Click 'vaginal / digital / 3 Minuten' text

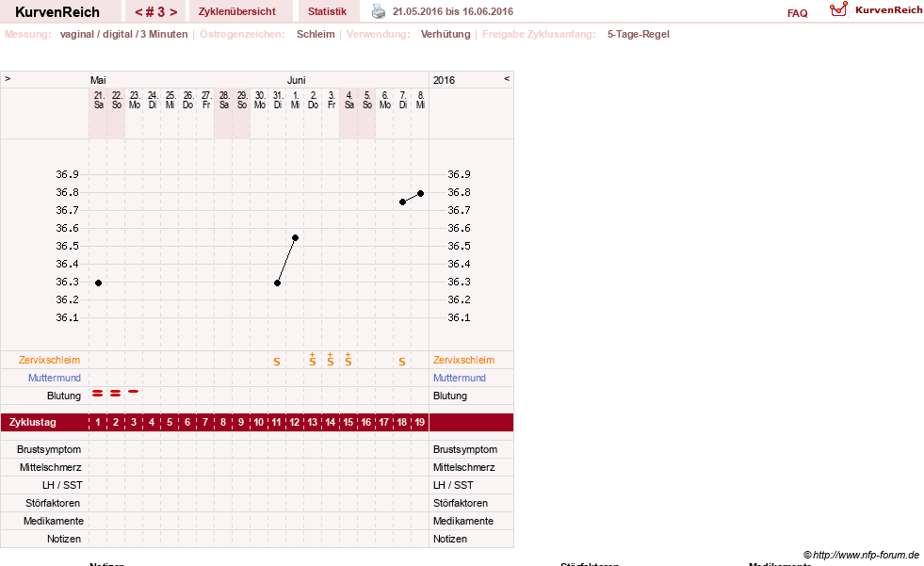pyautogui.click(x=123, y=34)
